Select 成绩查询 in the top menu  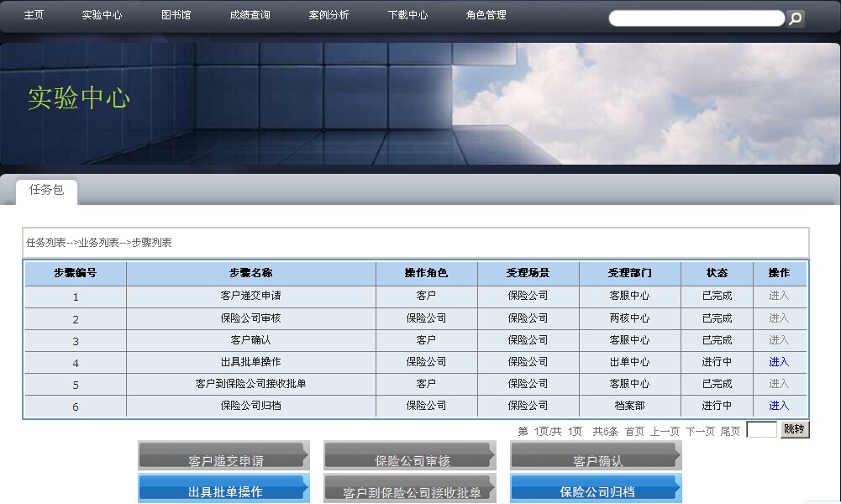250,15
